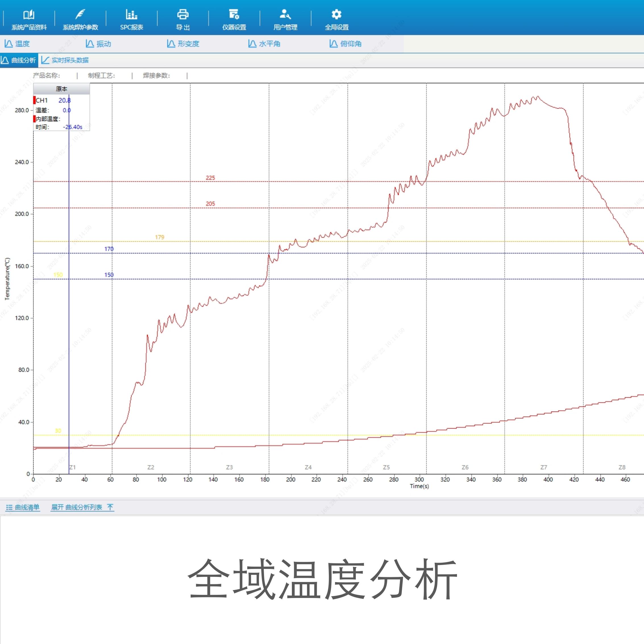Open the SPC报表 chart icon
644x644 pixels.
click(131, 15)
